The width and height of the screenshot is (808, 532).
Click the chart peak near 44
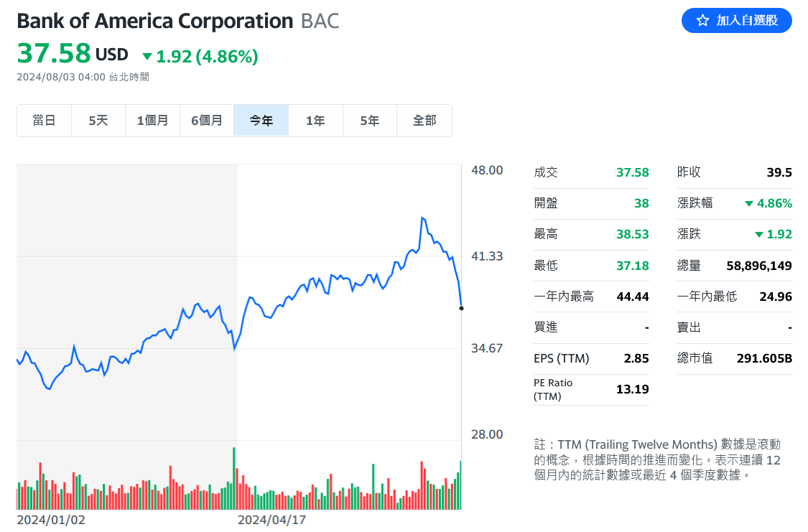coord(422,218)
